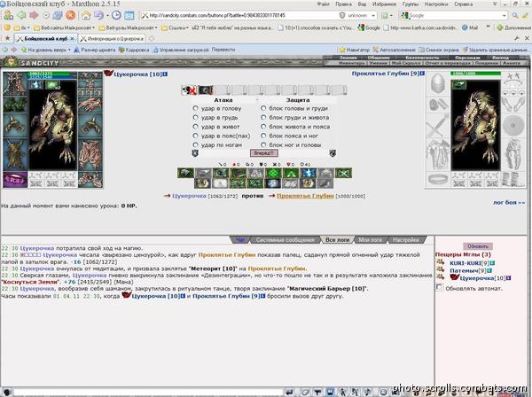
Task: Open the undo-close dropdown arrow
Action: click(107, 16)
